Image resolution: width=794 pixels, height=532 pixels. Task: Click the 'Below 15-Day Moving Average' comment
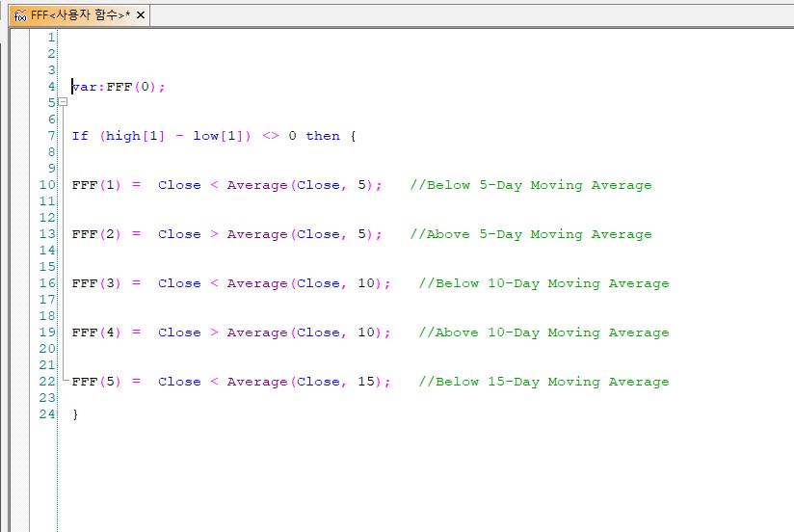tap(543, 382)
